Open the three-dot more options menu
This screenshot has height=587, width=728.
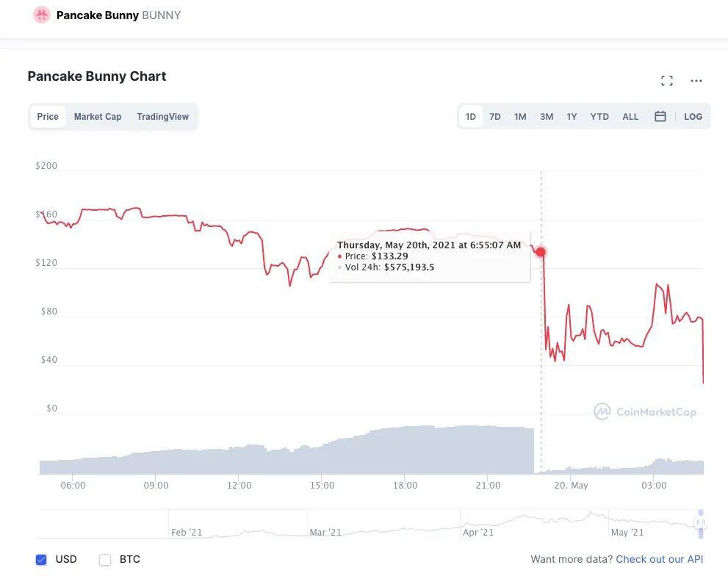[696, 81]
